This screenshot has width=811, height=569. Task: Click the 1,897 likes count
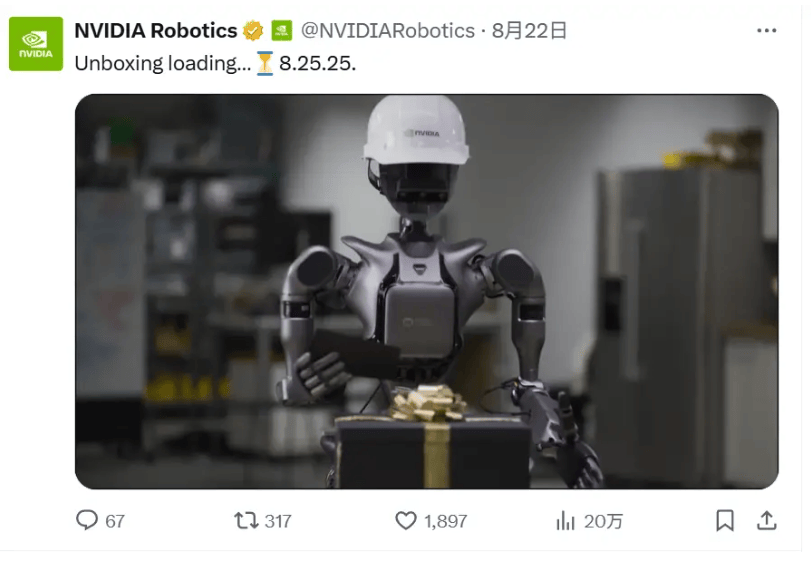pyautogui.click(x=445, y=521)
